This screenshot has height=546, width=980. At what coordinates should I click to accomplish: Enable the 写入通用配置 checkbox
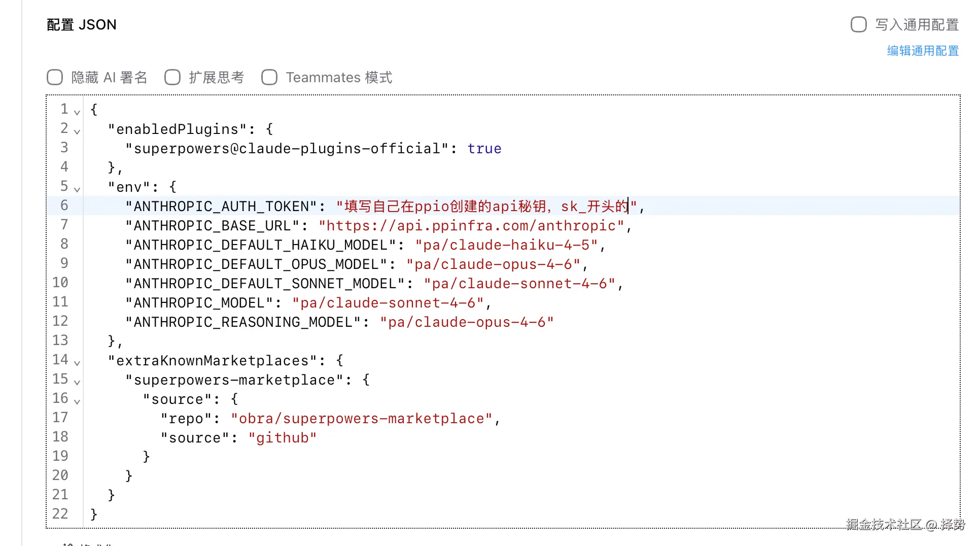[x=858, y=24]
